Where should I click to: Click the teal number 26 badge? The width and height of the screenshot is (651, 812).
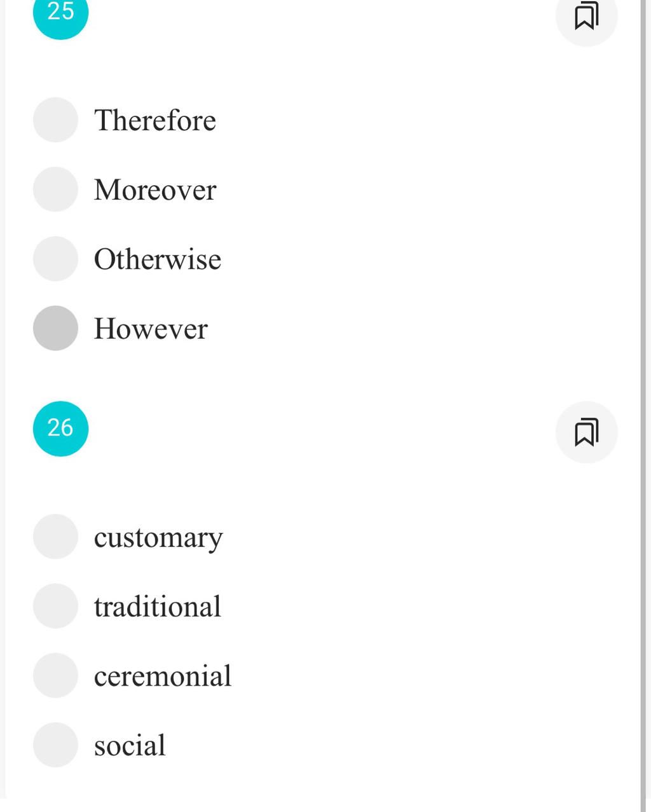[60, 429]
